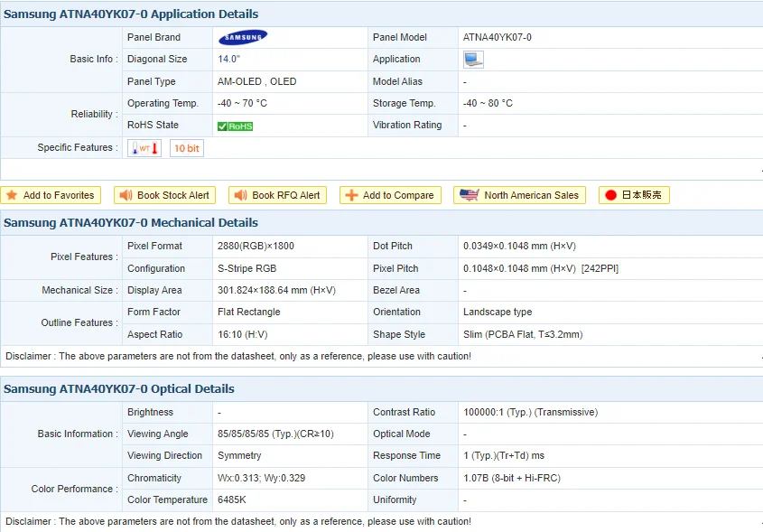This screenshot has width=763, height=532.
Task: Click the Uniformity label
Action: (395, 499)
